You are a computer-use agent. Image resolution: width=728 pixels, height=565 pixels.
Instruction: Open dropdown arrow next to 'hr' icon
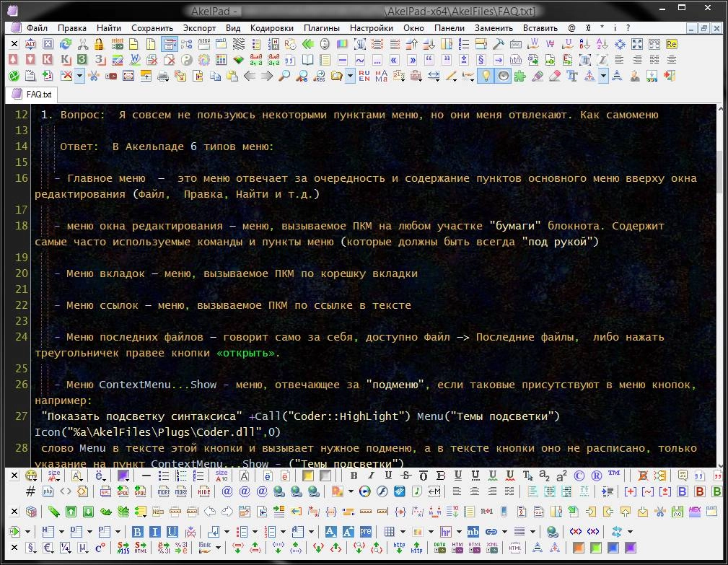459,532
